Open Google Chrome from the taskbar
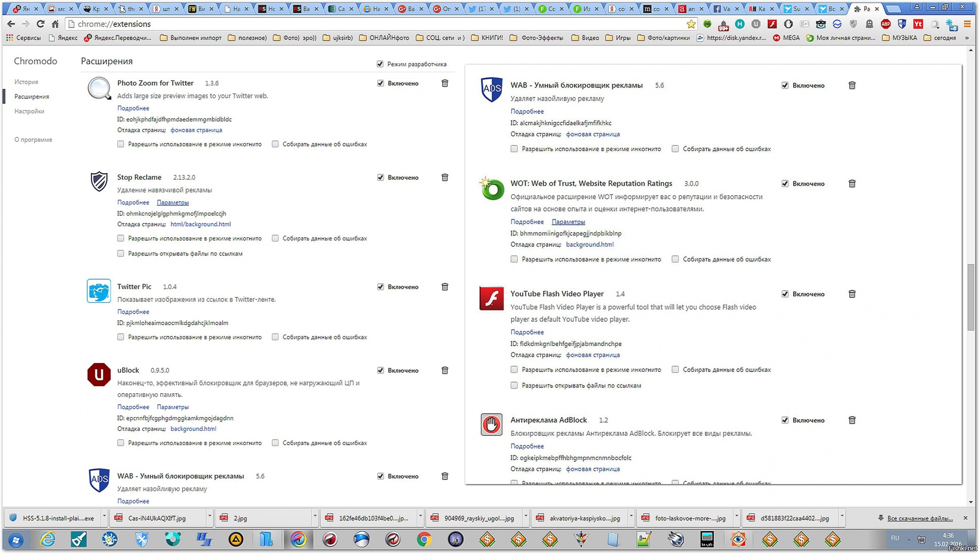This screenshot has width=980, height=554. pos(424,540)
